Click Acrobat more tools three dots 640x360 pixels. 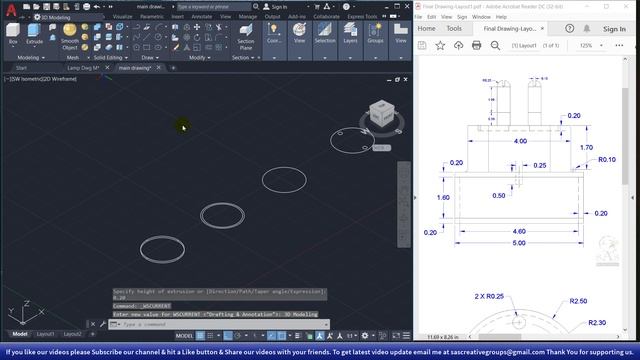(619, 45)
